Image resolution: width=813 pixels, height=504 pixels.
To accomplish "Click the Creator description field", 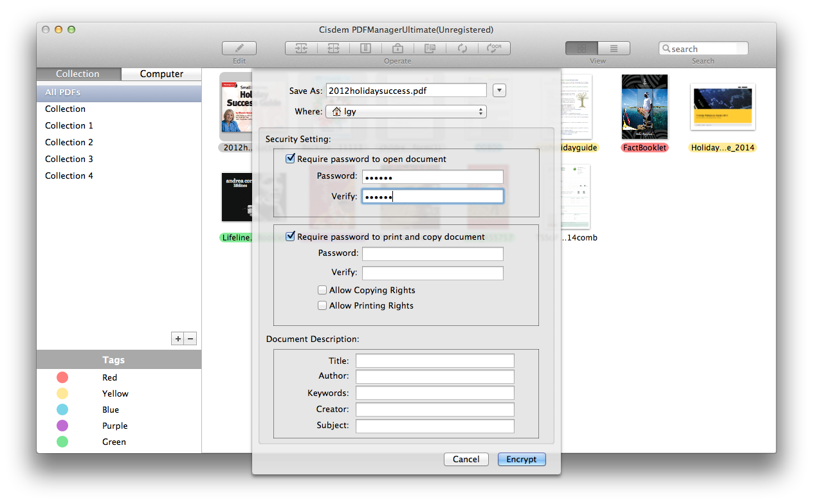I will point(435,410).
